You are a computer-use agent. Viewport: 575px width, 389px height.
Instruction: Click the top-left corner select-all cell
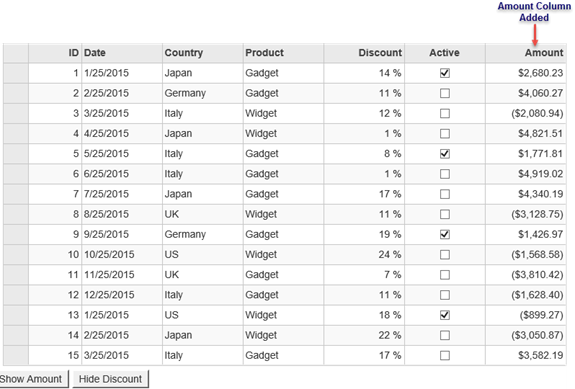click(16, 53)
